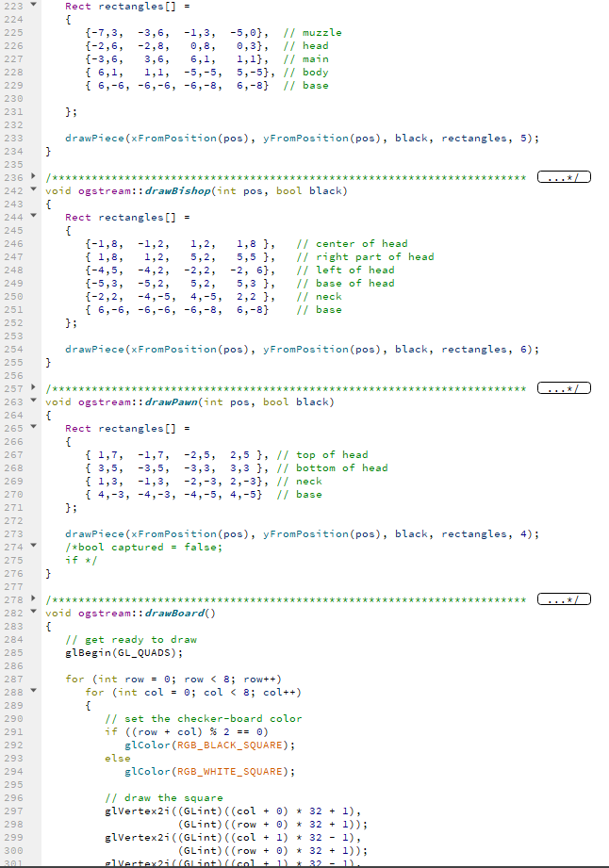Click the '// body' comment on line 228
Viewport: 609px width, 868px height.
click(305, 72)
